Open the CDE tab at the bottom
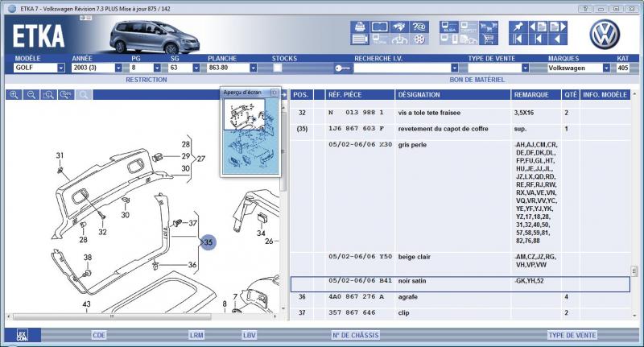The image size is (644, 347). (99, 335)
